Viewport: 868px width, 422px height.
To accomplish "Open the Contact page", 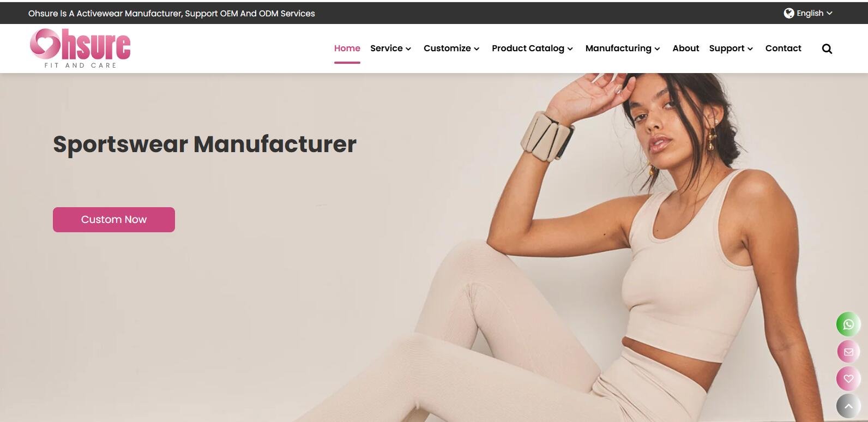I will (x=783, y=49).
